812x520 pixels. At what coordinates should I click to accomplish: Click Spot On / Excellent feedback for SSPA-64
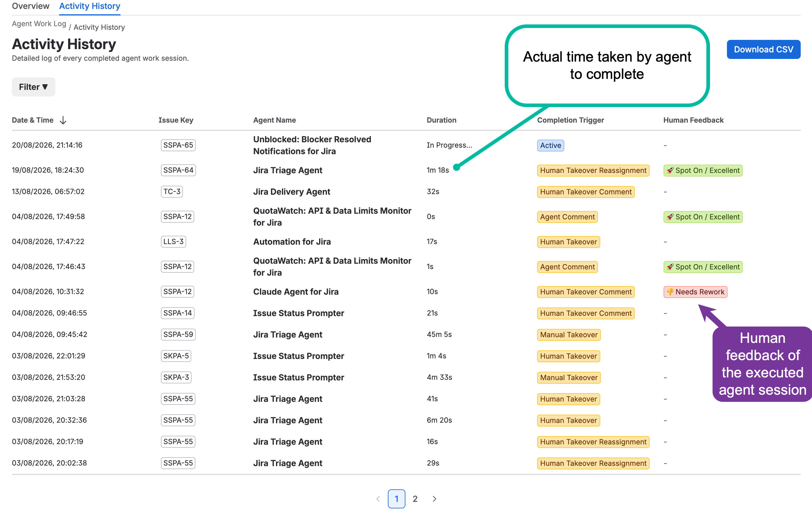[x=703, y=171]
